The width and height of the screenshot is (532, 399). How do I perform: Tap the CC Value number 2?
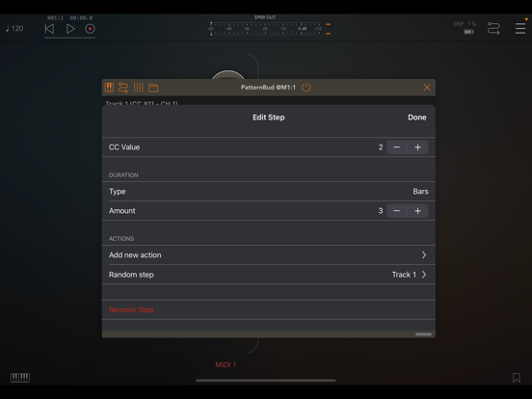click(x=381, y=147)
